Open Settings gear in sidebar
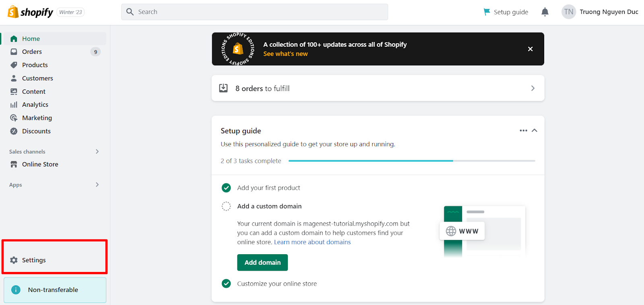 tap(14, 260)
